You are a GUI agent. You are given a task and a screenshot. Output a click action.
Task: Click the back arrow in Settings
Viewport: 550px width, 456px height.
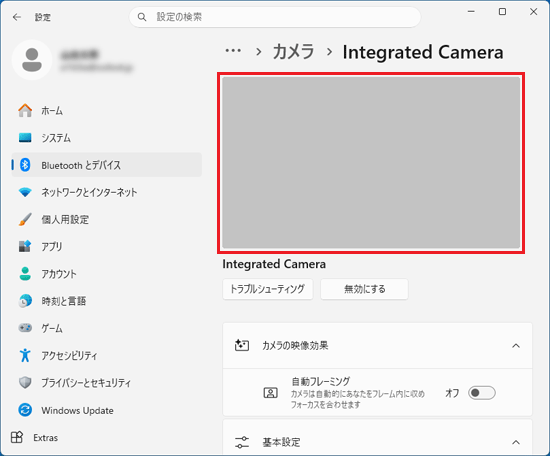coord(16,17)
